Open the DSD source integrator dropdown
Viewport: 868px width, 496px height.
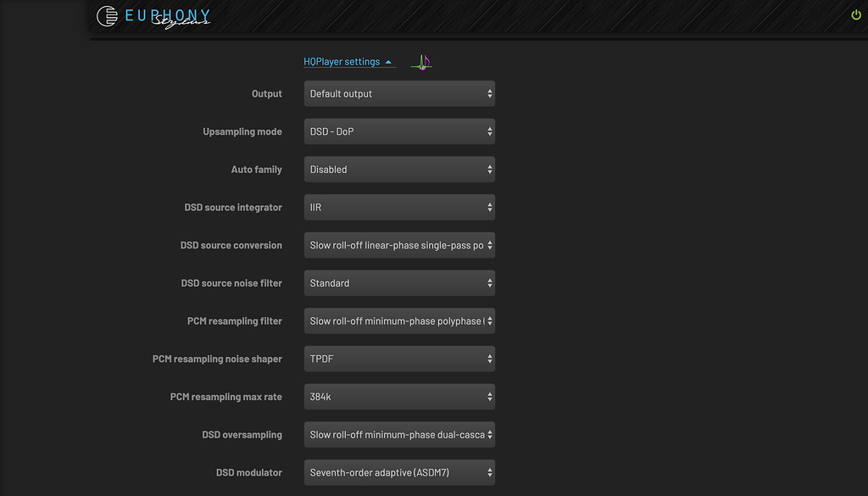point(398,207)
